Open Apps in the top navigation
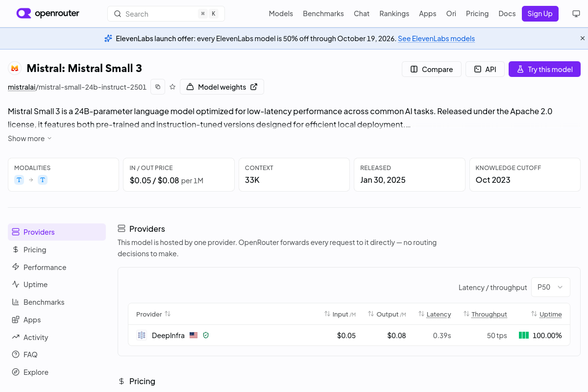Viewport: 588px width, 392px height. 428,14
